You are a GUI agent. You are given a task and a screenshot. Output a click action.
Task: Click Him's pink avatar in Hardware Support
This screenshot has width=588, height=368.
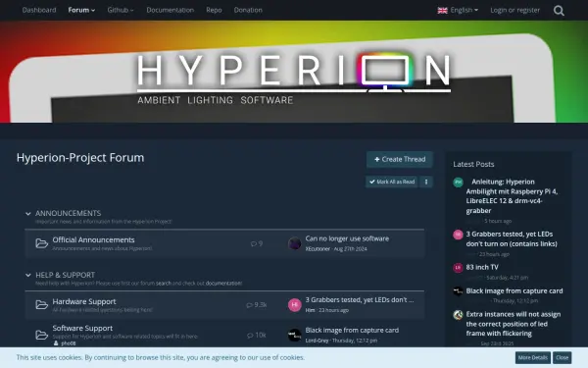(294, 304)
